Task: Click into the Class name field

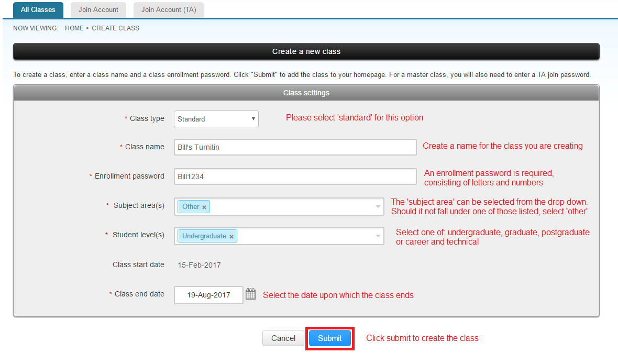Action: [x=295, y=147]
